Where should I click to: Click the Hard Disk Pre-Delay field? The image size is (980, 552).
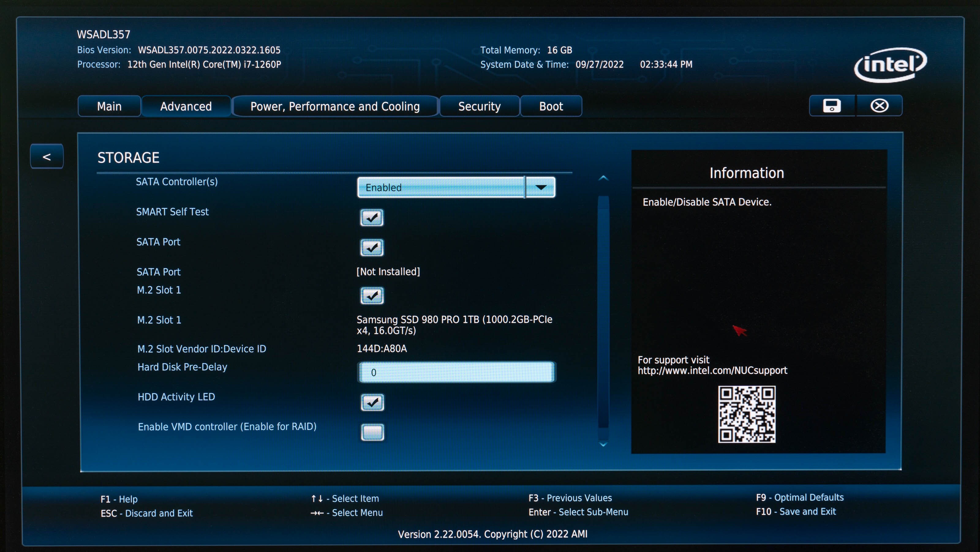pos(456,372)
